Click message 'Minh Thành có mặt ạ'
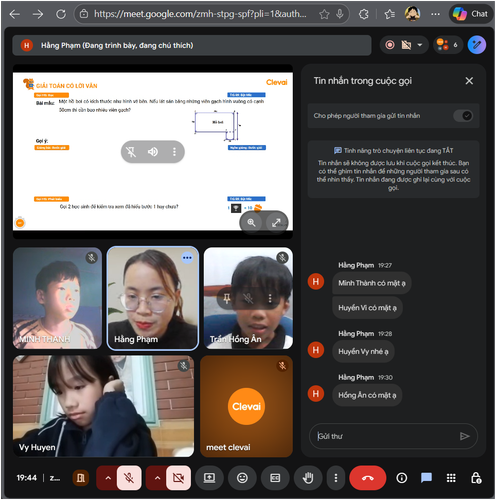496x500 pixels. tap(372, 283)
